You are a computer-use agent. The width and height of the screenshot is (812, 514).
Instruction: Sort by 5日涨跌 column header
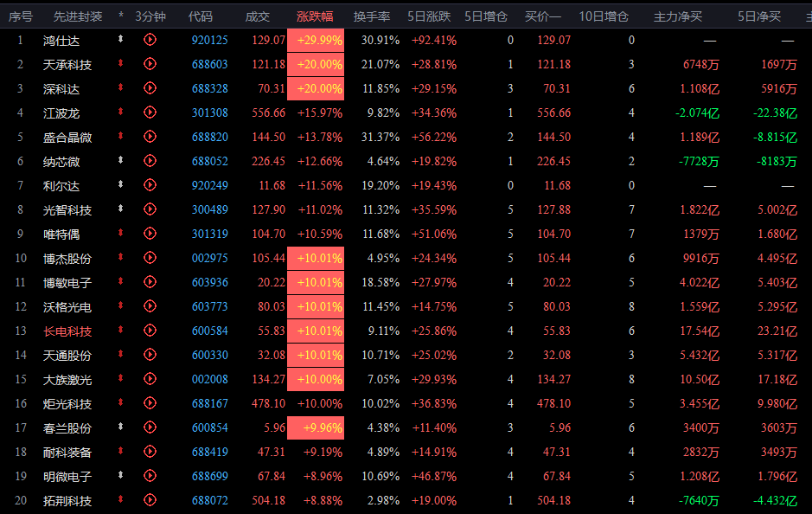tap(429, 16)
